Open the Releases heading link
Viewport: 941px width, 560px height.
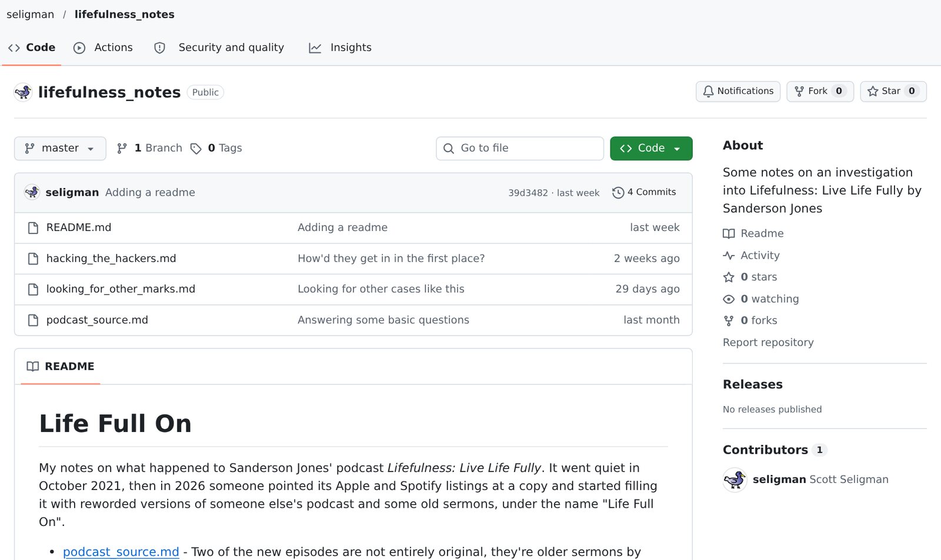pyautogui.click(x=753, y=384)
